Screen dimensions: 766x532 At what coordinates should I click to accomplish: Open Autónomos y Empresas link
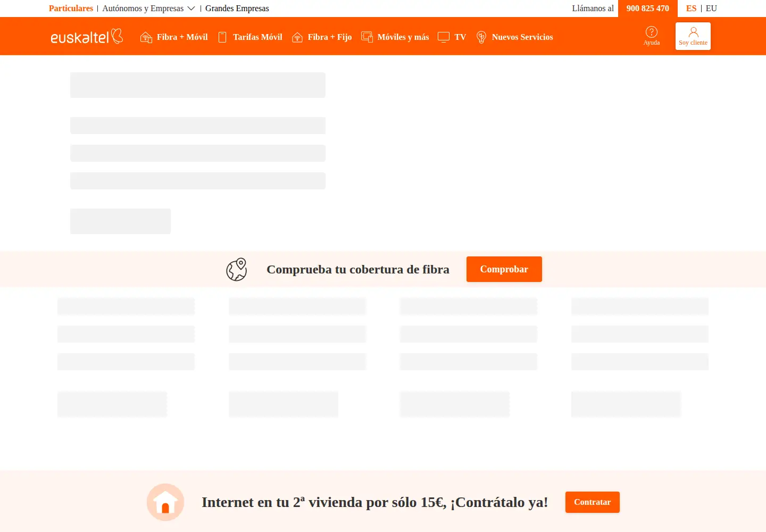pyautogui.click(x=143, y=9)
